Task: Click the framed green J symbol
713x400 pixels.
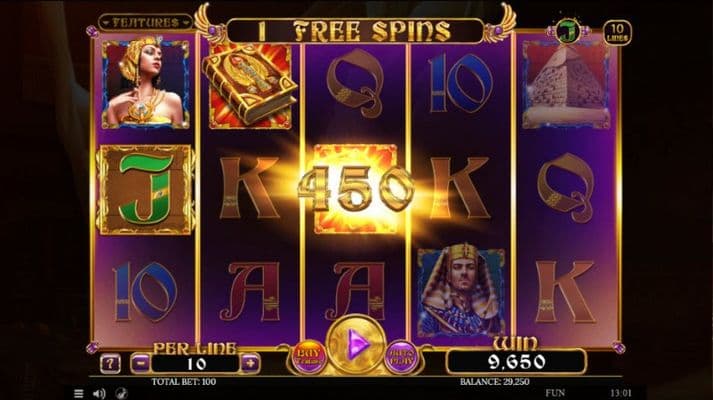Action: tap(146, 190)
